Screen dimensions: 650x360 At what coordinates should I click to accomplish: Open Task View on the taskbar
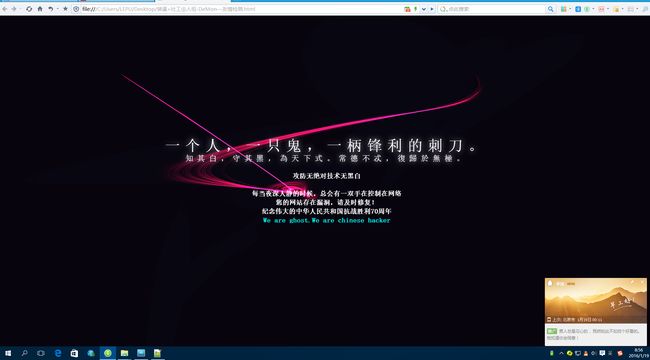[x=41, y=353]
